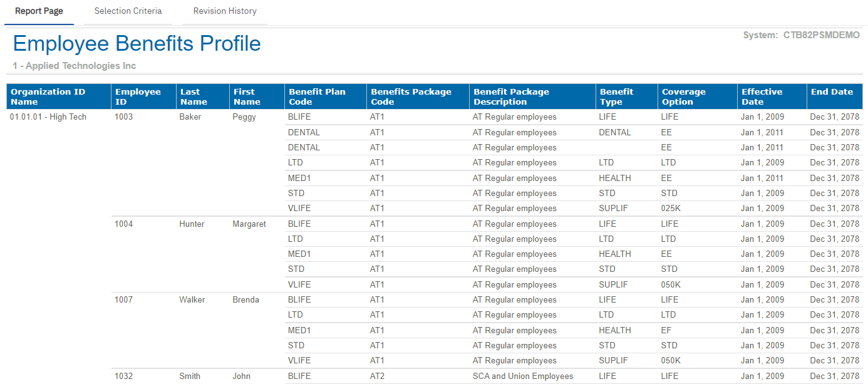Click the Employee Benefits Profile title
868x384 pixels.
[137, 44]
